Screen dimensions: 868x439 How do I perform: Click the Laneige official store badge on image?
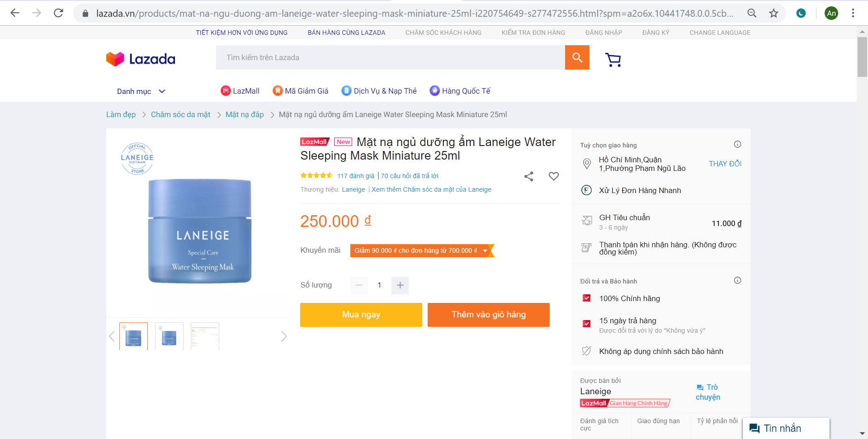137,158
